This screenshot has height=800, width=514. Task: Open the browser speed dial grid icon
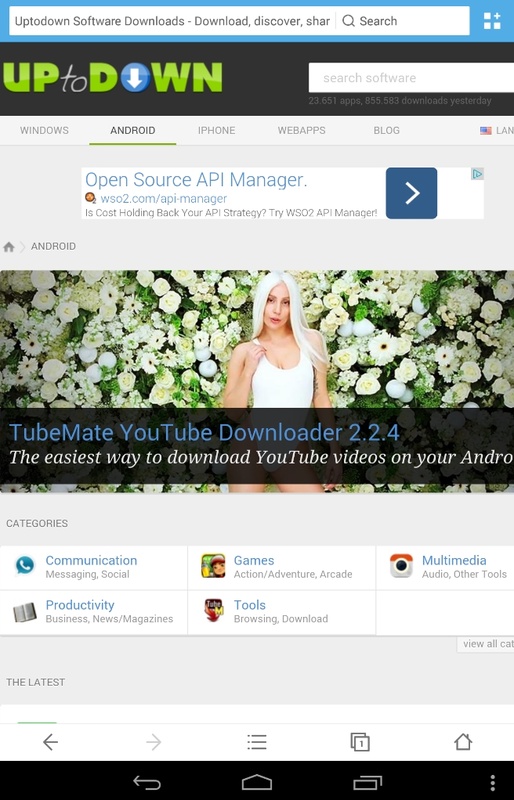(x=492, y=21)
